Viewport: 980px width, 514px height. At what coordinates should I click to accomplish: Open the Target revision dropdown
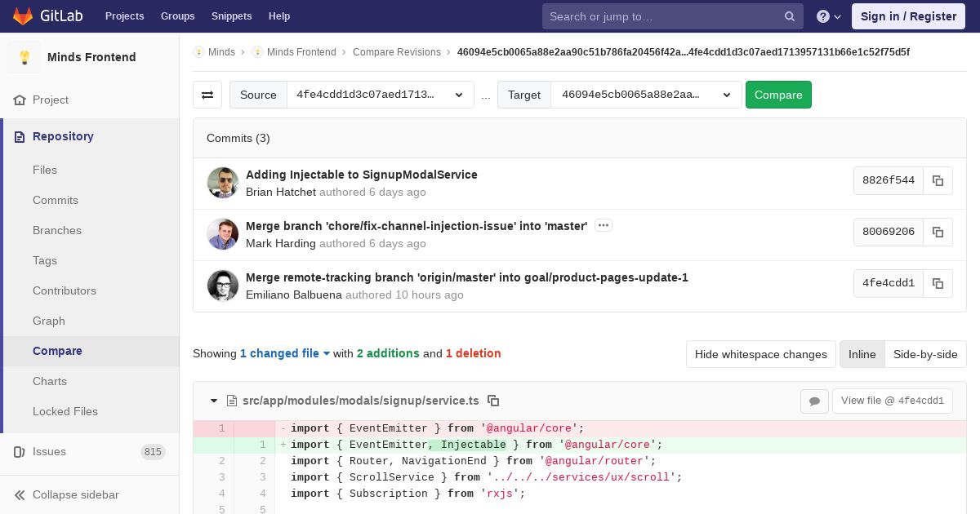point(646,95)
